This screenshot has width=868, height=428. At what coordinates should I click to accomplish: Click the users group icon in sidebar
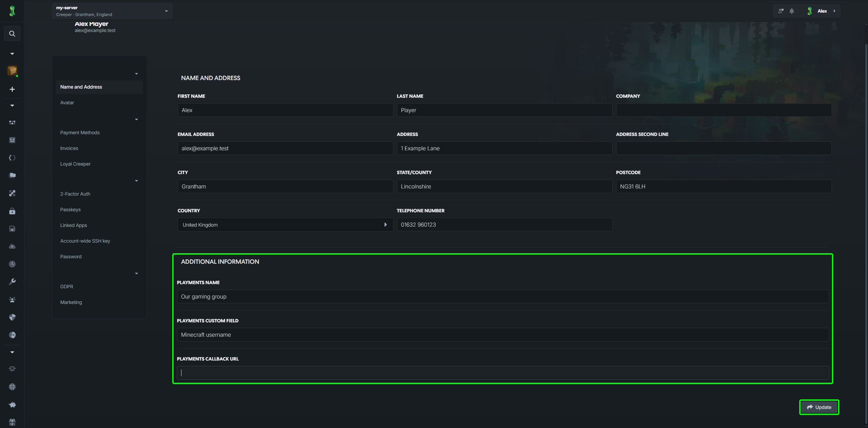(12, 300)
